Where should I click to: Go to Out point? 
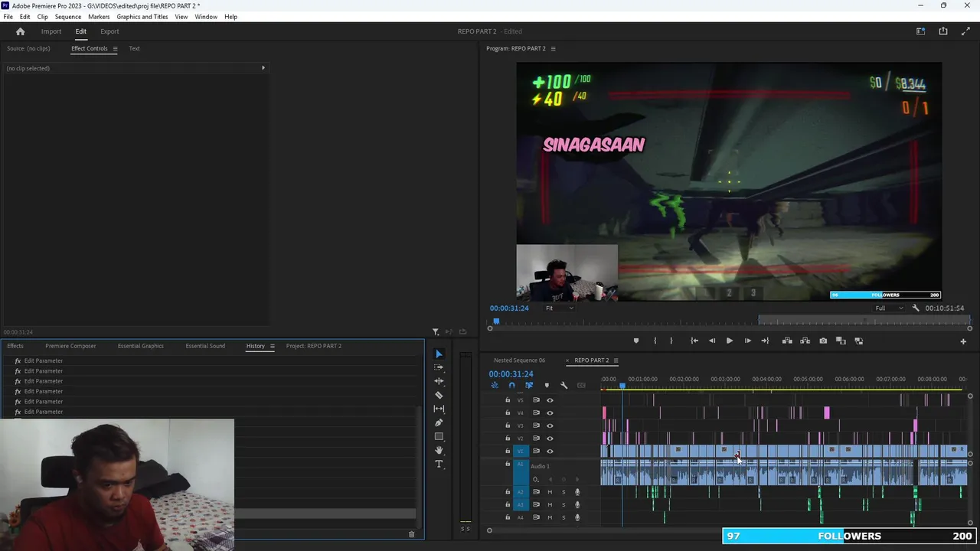[765, 341]
